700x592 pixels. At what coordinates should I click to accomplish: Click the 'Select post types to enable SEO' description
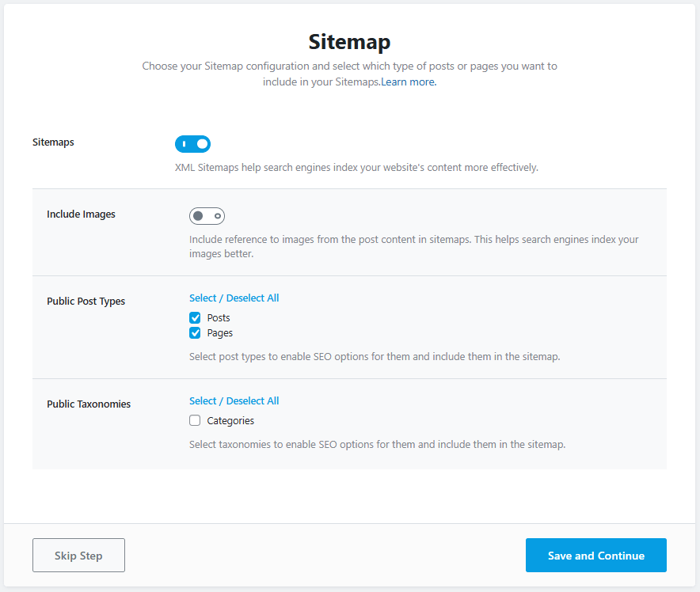coord(375,357)
